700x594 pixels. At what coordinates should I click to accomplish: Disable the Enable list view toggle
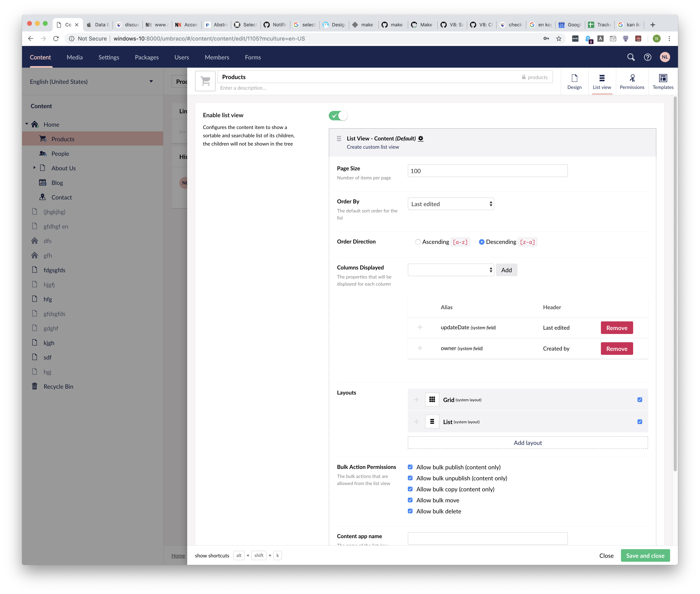pos(338,115)
